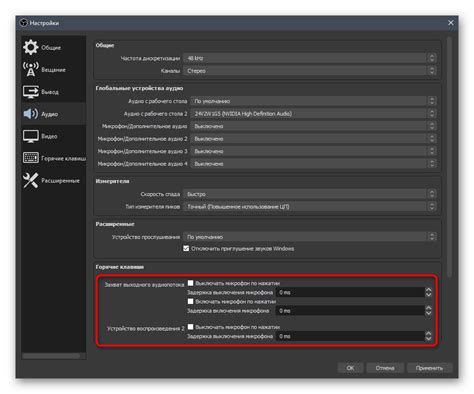Image resolution: width=474 pixels, height=394 pixels.
Task: Click Задержка выключения микрофона field for Устройство воспроизведения 2
Action: pos(350,336)
